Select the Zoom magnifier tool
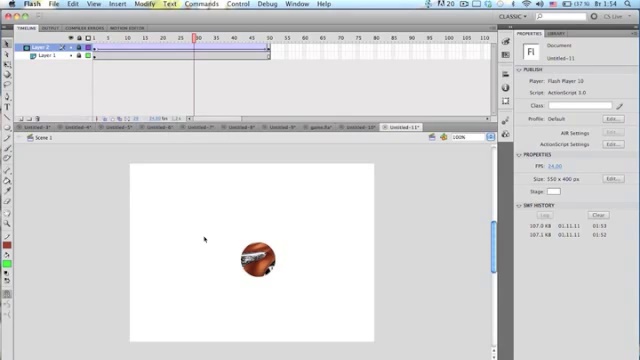Screen dimensions: 640x360 [7, 224]
